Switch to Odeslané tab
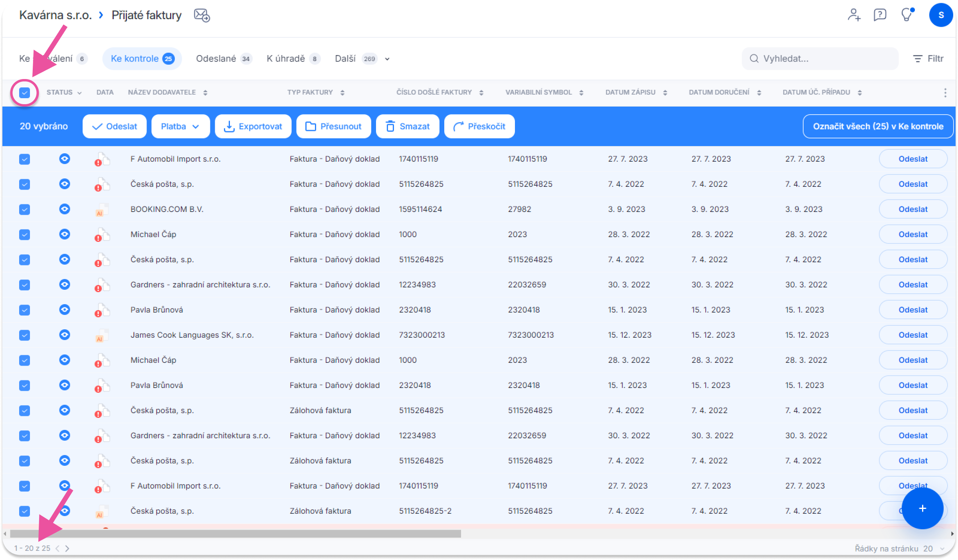The width and height of the screenshot is (958, 560). tap(224, 59)
